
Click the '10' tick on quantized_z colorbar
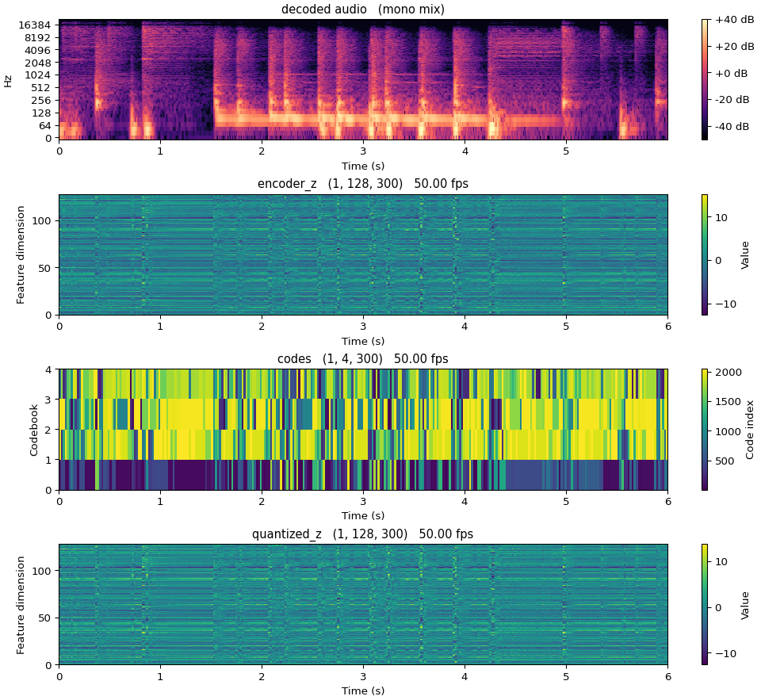tap(721, 561)
